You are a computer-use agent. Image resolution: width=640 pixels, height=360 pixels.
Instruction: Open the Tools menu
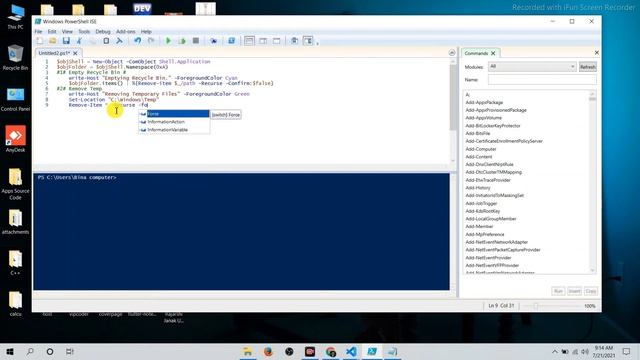[84, 31]
